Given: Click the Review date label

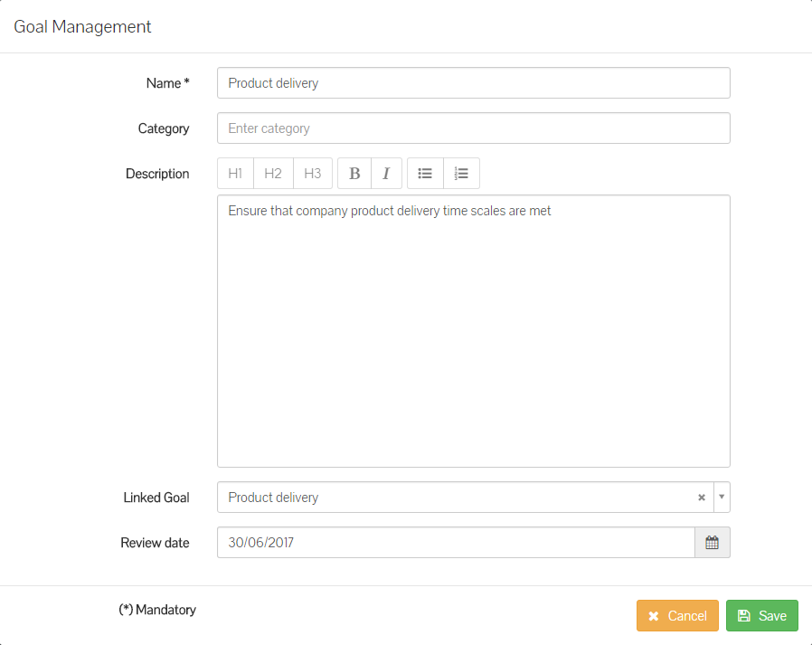Looking at the screenshot, I should 155,543.
